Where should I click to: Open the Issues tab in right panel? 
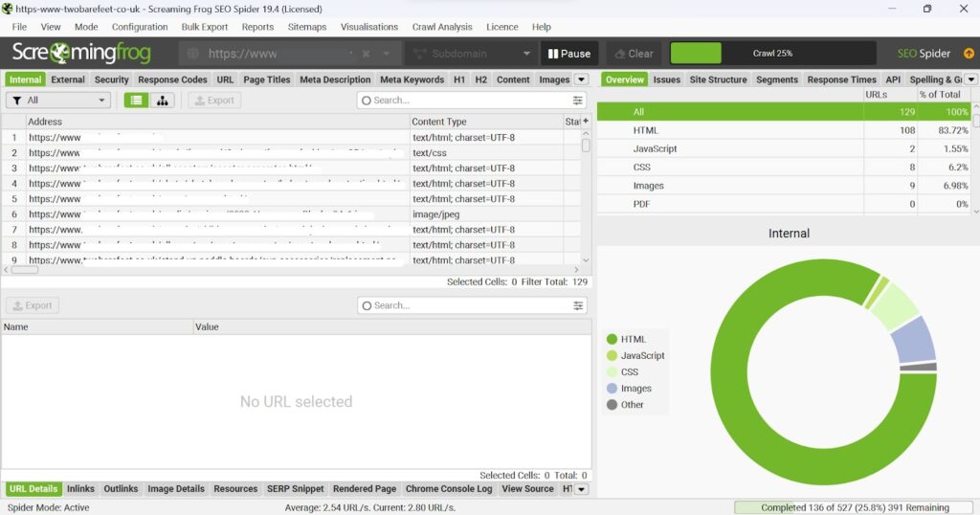click(x=667, y=79)
